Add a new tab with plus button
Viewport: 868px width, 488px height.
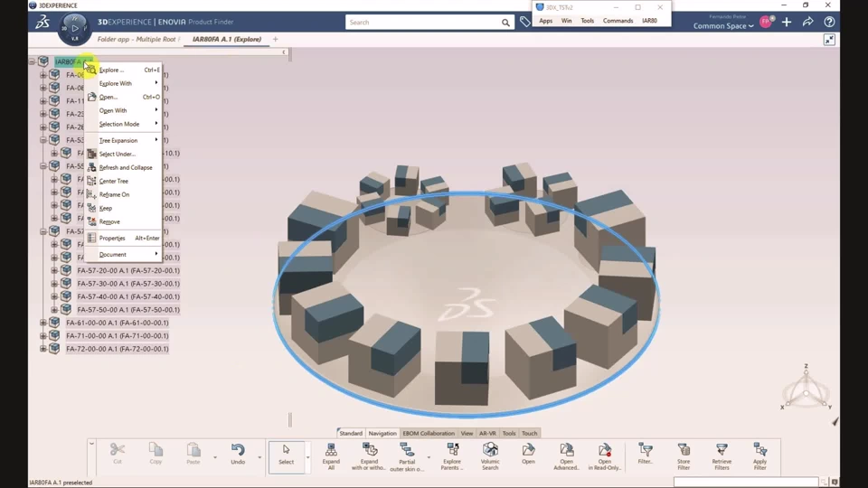pos(275,39)
